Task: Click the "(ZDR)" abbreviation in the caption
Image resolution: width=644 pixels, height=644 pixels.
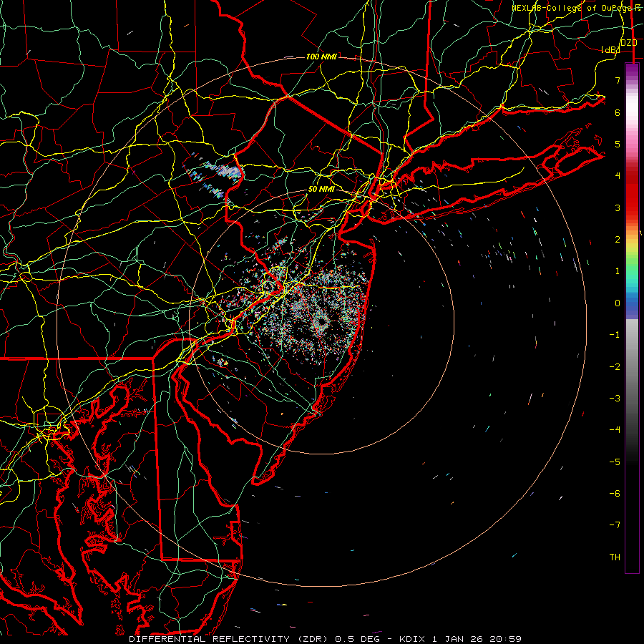Action: [313, 639]
